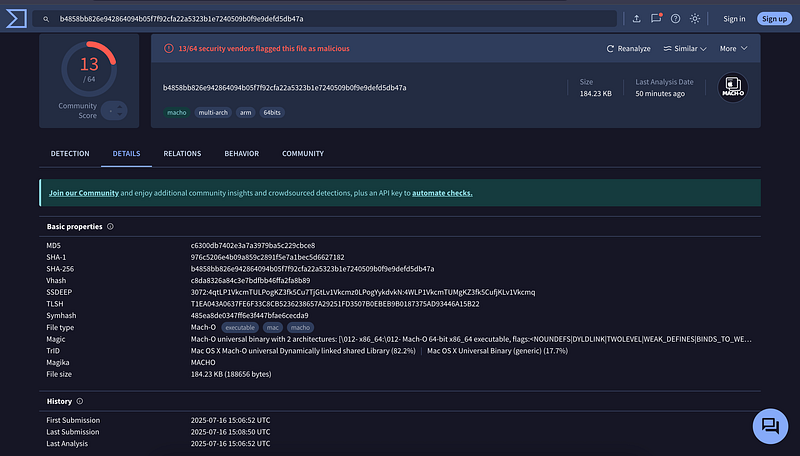
Task: Click the History info icon
Action: point(80,401)
